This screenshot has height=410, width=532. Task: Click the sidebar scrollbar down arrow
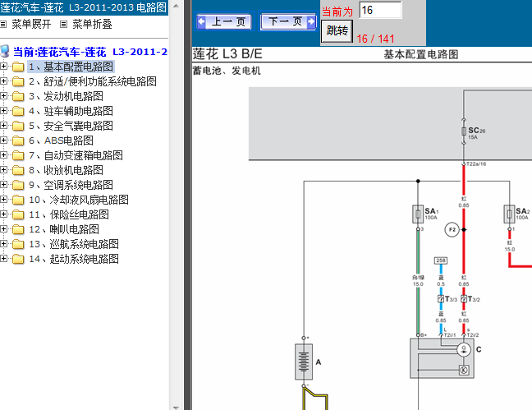click(176, 407)
